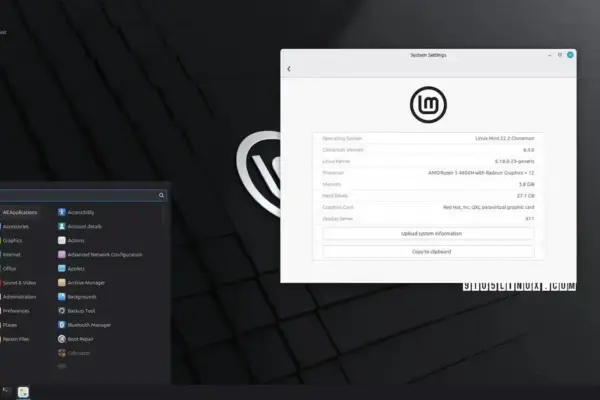Open Accessibility from the application menu
The image size is (600, 400).
(76, 212)
